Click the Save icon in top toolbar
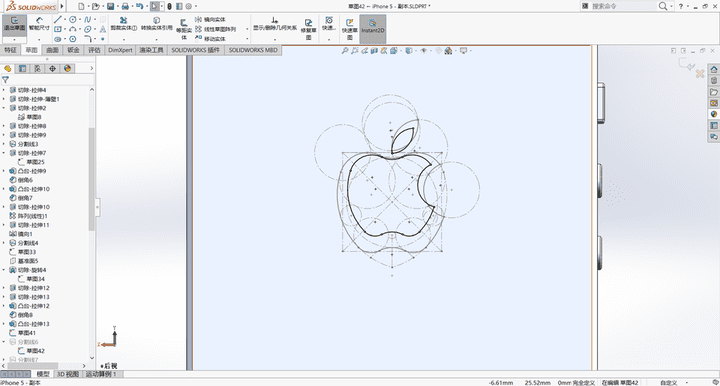 coord(110,6)
